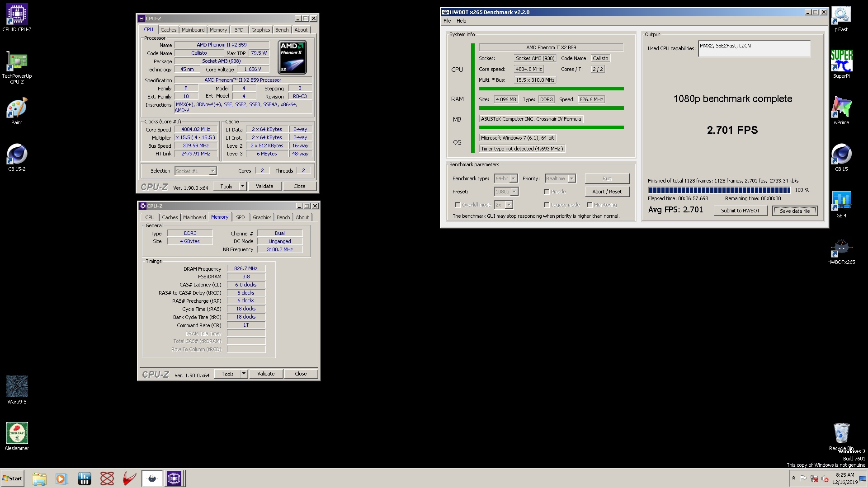Enable Monitoring checkbox
Screen dimensions: 868x488
click(590, 205)
